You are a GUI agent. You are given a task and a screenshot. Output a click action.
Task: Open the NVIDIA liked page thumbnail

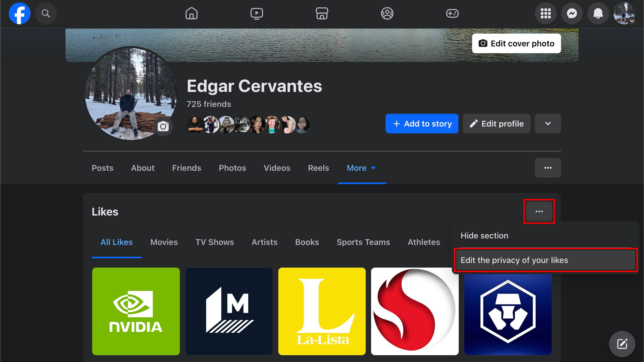pos(136,311)
